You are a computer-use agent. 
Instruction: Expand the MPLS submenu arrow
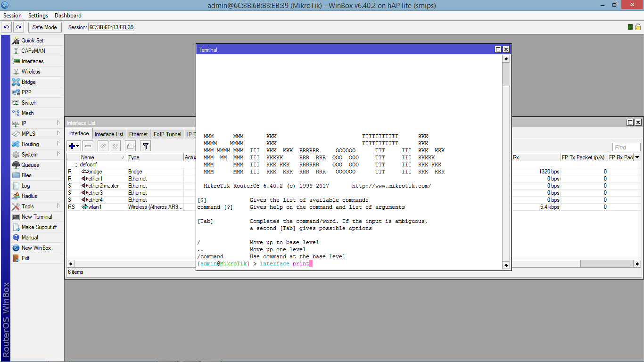pos(58,134)
